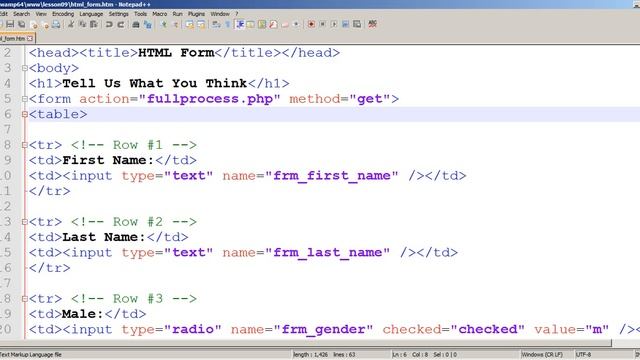640x360 pixels.
Task: Open the Encoding menu
Action: (63, 14)
